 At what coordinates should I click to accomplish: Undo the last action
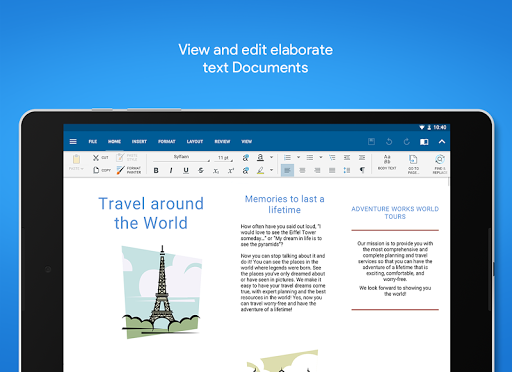tap(389, 142)
